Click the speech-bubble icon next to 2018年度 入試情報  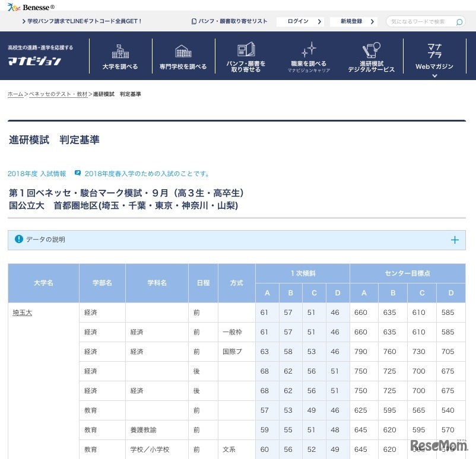[x=78, y=173]
